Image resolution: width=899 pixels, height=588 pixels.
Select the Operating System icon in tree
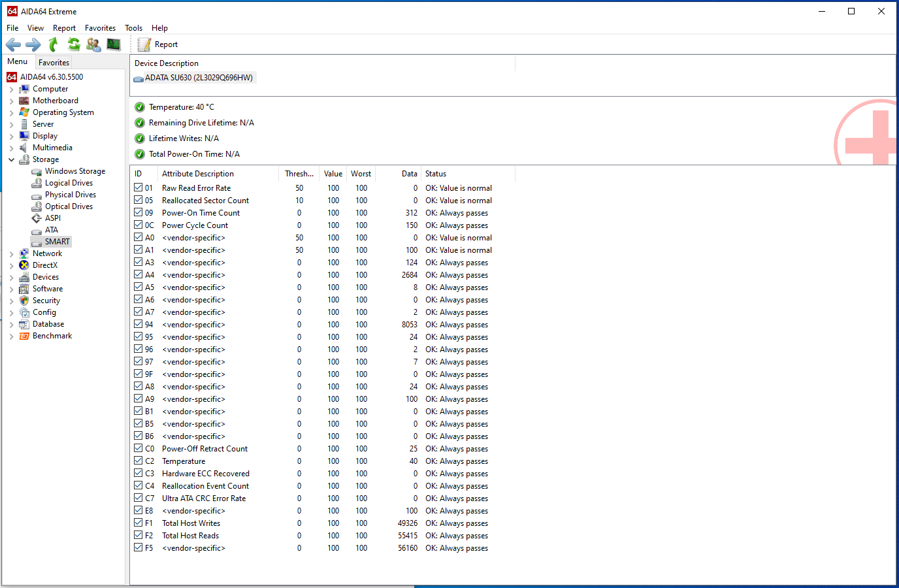pyautogui.click(x=24, y=112)
